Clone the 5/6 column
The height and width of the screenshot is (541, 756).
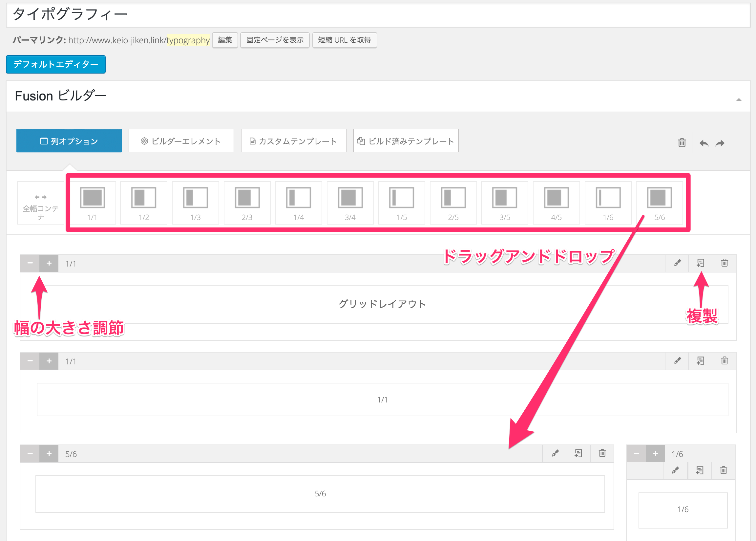[578, 453]
